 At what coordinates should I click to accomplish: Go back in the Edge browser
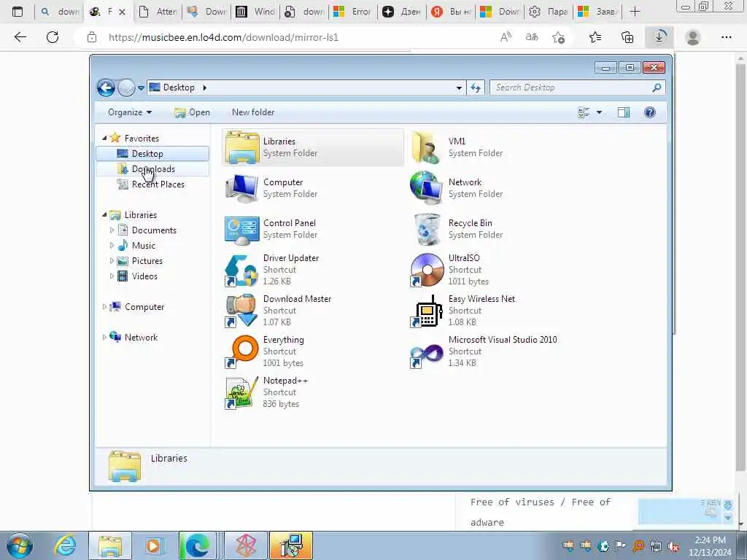point(20,37)
